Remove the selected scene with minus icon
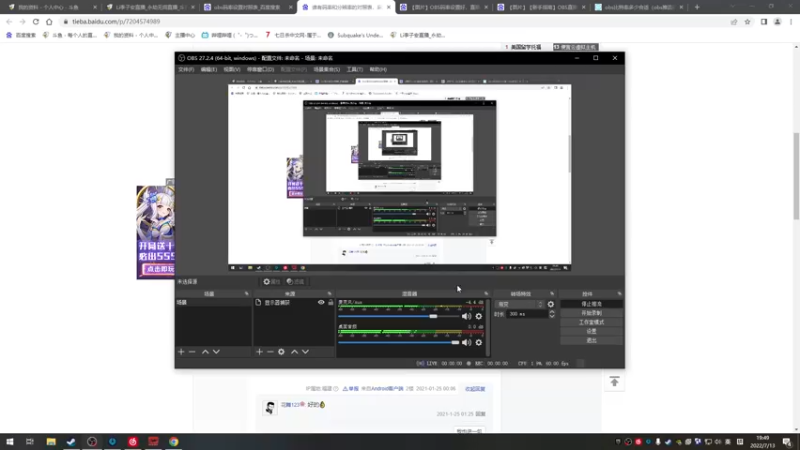 (x=192, y=352)
